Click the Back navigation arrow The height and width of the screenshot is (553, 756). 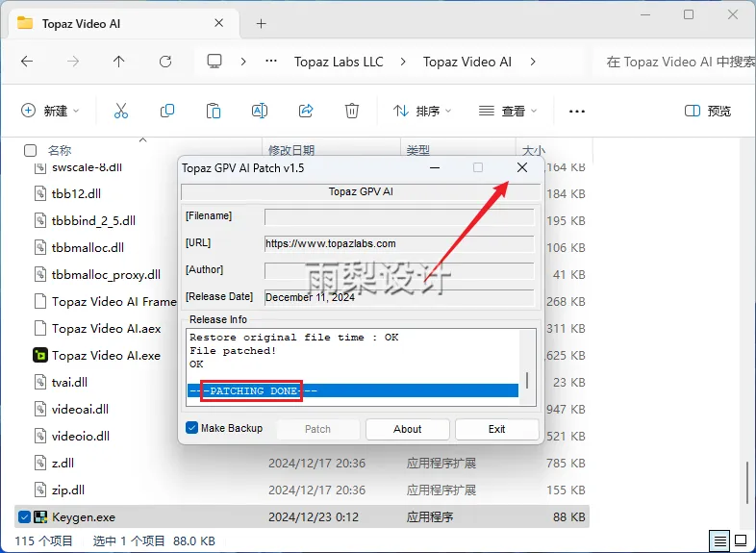pos(27,62)
